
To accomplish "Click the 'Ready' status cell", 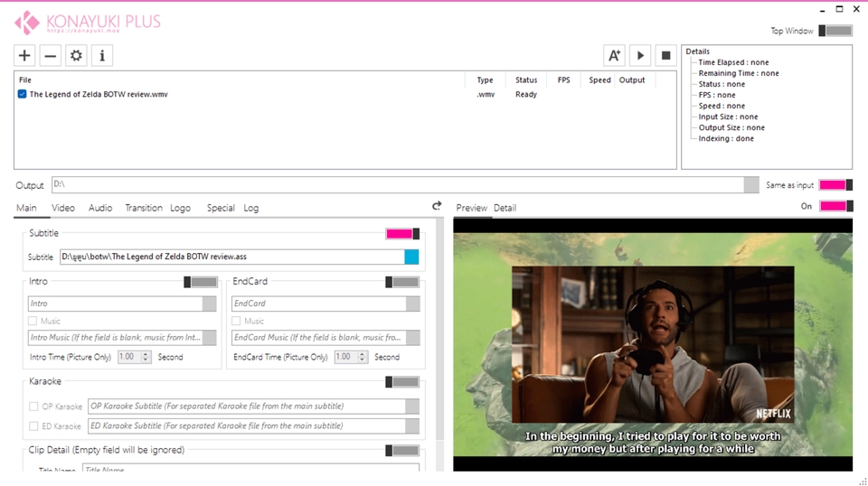I will click(526, 94).
